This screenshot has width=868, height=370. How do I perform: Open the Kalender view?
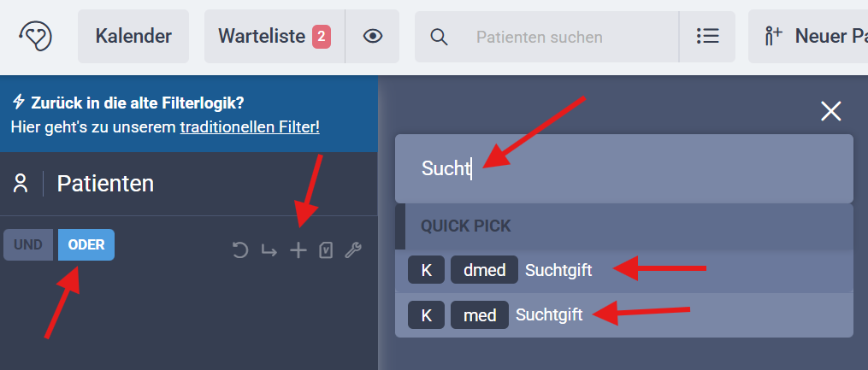tap(133, 36)
